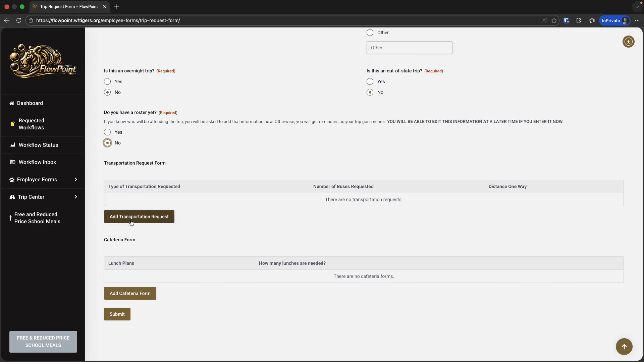Select Yes for having a roster
Image resolution: width=644 pixels, height=362 pixels.
point(107,132)
